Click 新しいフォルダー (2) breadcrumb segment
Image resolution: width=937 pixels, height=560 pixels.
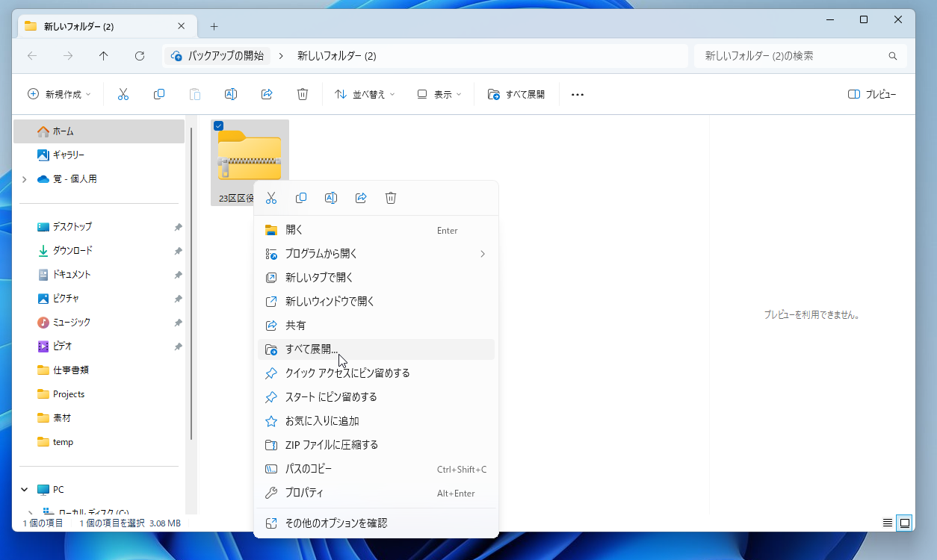[336, 56]
